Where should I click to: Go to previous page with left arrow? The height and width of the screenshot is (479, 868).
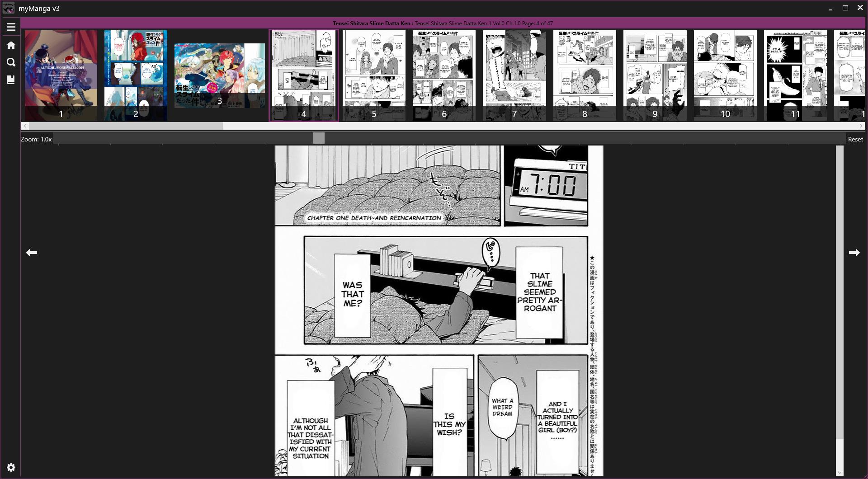[x=31, y=253]
